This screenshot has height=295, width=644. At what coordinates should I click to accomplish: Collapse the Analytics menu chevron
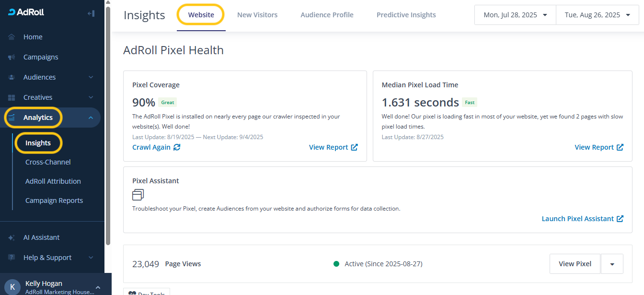(91, 118)
